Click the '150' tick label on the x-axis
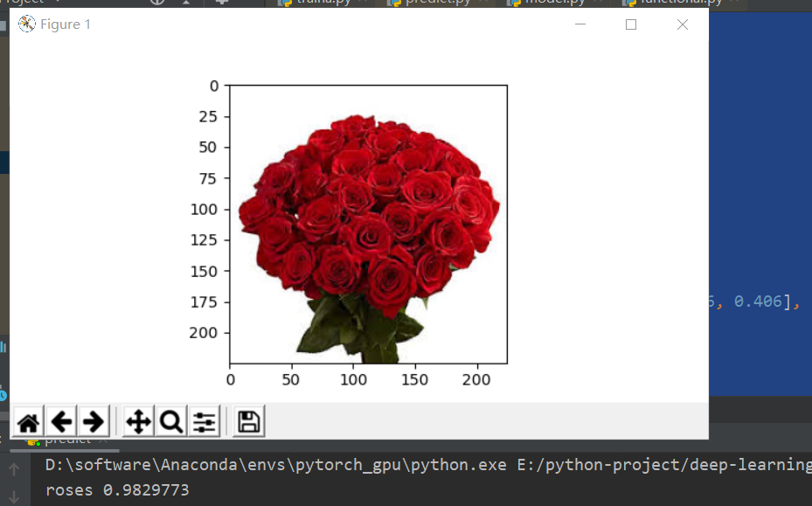Screen dimensions: 812x506 tap(415, 379)
